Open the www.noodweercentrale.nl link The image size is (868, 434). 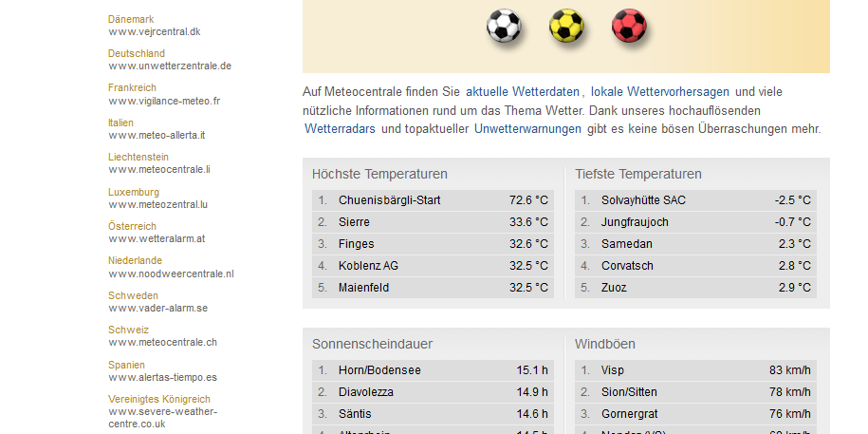[x=171, y=274]
